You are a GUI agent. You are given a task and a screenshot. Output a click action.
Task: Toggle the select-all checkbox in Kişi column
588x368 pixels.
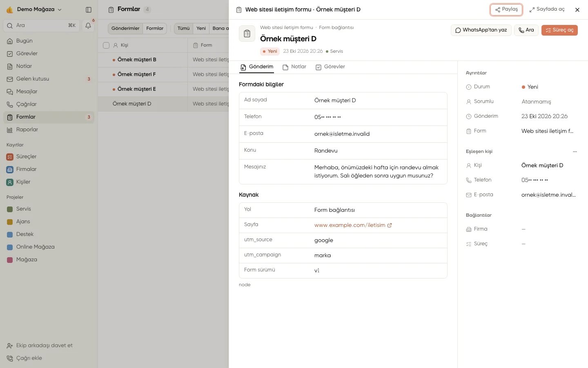[x=106, y=45]
